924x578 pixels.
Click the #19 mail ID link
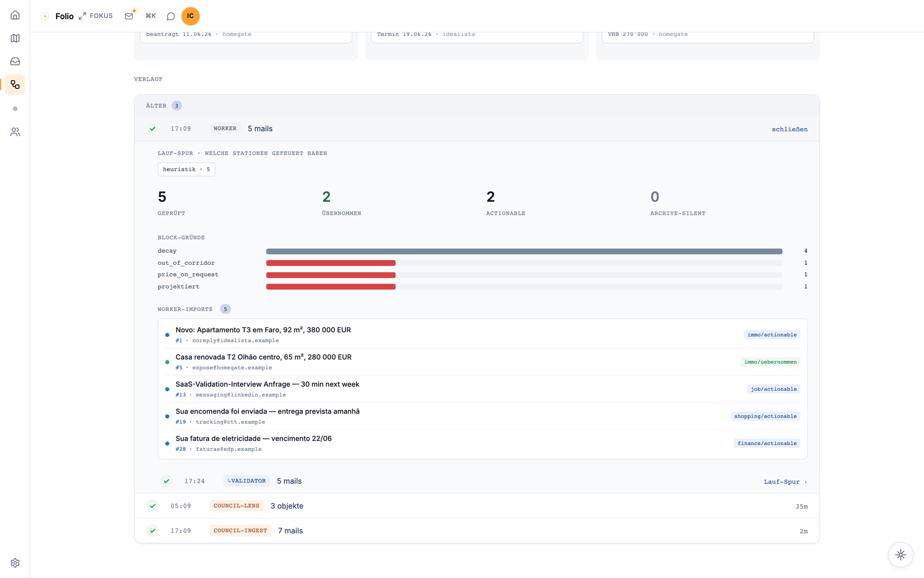pyautogui.click(x=181, y=422)
